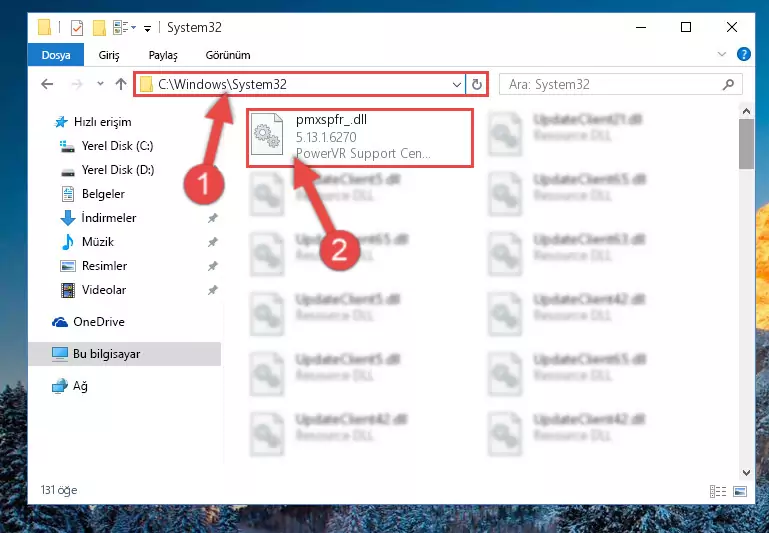Click the back navigation arrow

pyautogui.click(x=47, y=84)
